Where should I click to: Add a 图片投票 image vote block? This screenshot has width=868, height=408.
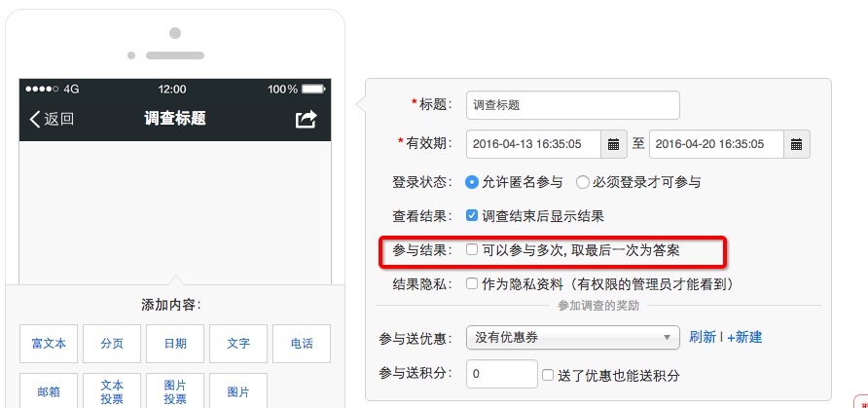(x=175, y=391)
